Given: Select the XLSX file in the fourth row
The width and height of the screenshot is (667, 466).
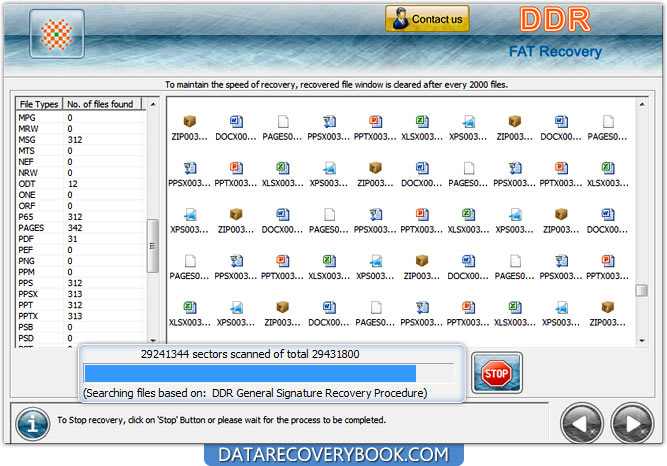Looking at the screenshot, I should point(328,267).
